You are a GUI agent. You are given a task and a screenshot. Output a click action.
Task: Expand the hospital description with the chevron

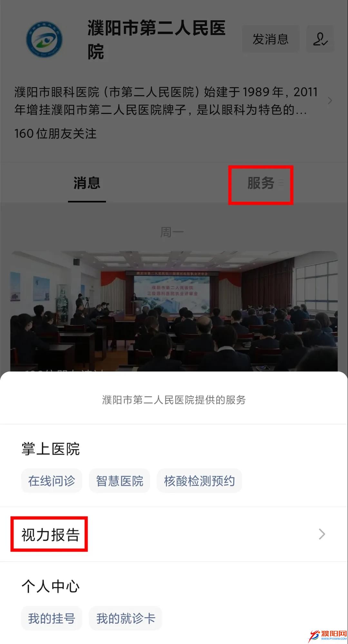click(x=330, y=101)
